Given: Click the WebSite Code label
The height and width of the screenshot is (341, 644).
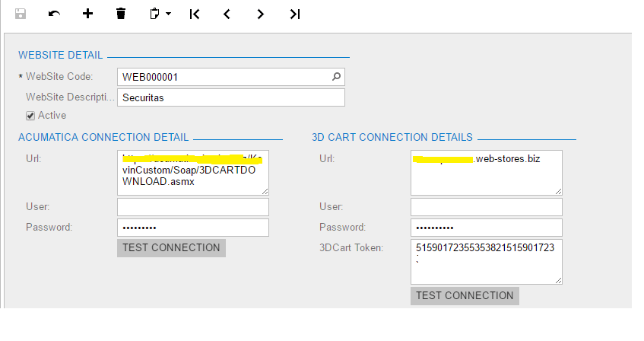Looking at the screenshot, I should click(x=59, y=77).
